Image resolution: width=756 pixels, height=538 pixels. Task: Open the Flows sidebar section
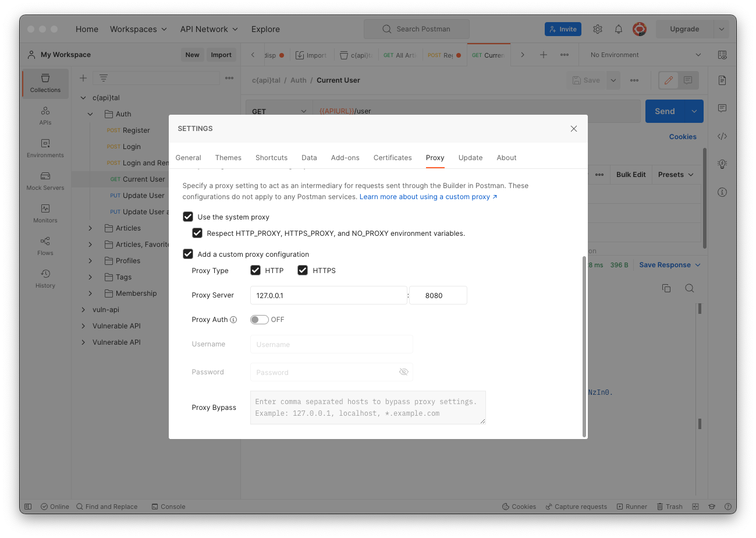[x=45, y=246]
